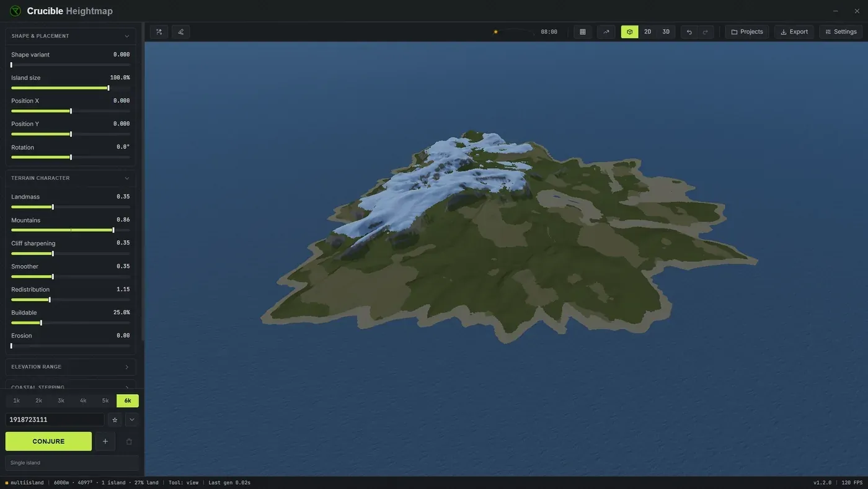Collapse the Terrain Character section

click(126, 178)
